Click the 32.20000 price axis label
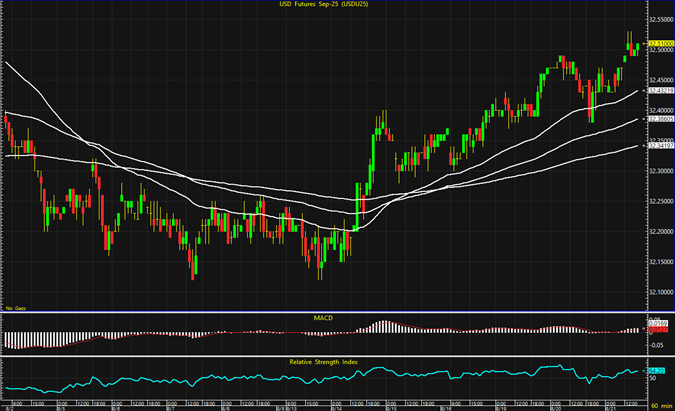Screen dimensions: 675x411 coord(660,231)
